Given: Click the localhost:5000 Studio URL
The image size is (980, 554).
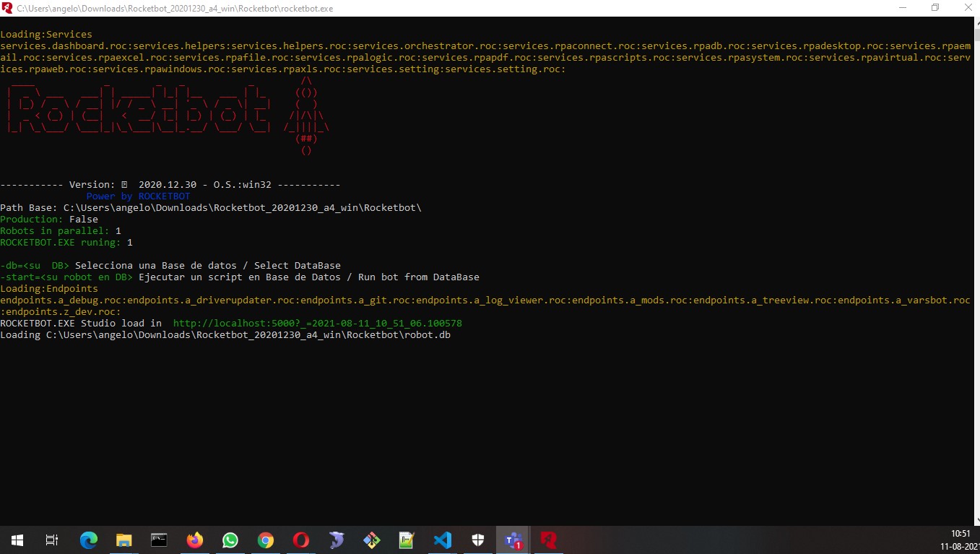Looking at the screenshot, I should pos(317,324).
